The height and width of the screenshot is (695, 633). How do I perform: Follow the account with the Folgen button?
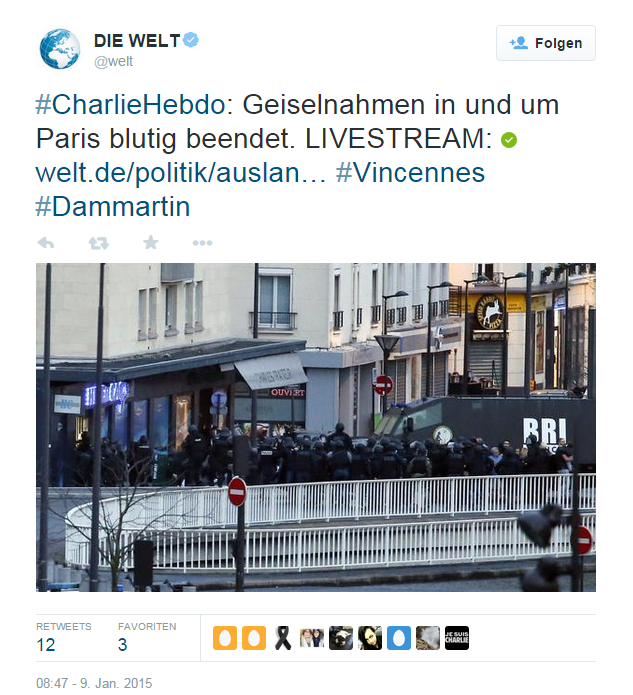tap(546, 43)
